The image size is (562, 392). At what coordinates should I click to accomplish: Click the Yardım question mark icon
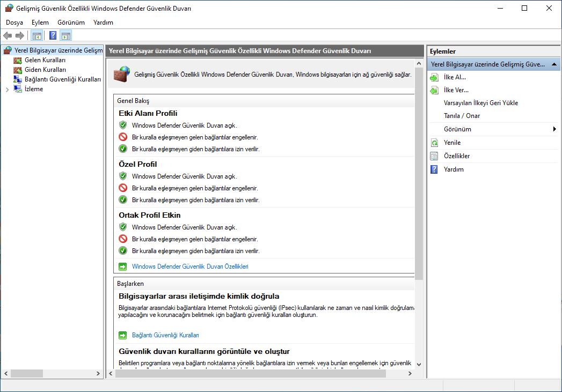pos(434,169)
